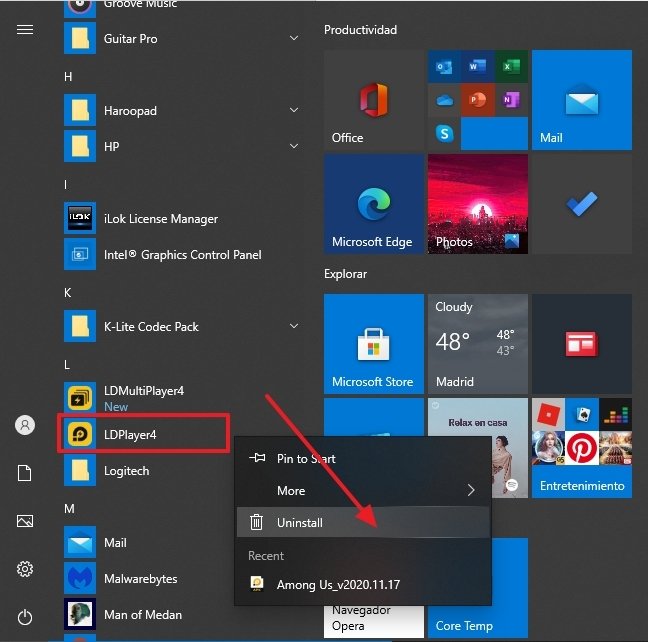Open Documents from the Start sidebar

coord(25,473)
